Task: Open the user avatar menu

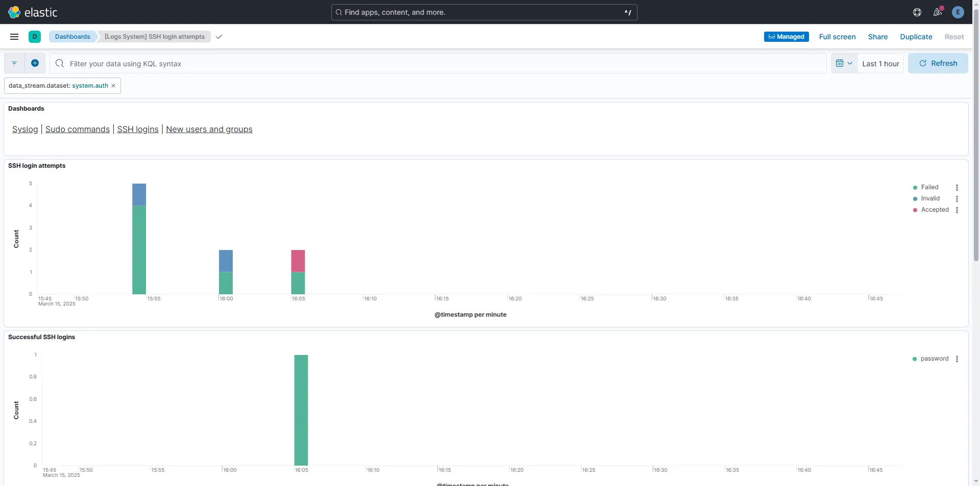Action: 958,12
